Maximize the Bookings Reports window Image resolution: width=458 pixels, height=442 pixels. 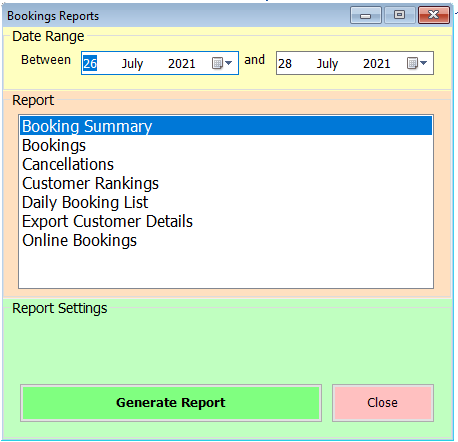[399, 15]
